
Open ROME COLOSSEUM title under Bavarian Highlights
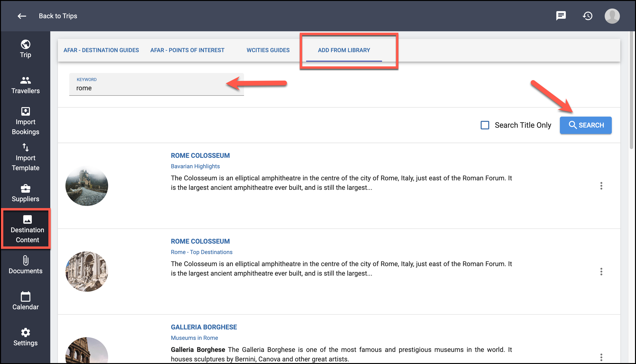200,155
